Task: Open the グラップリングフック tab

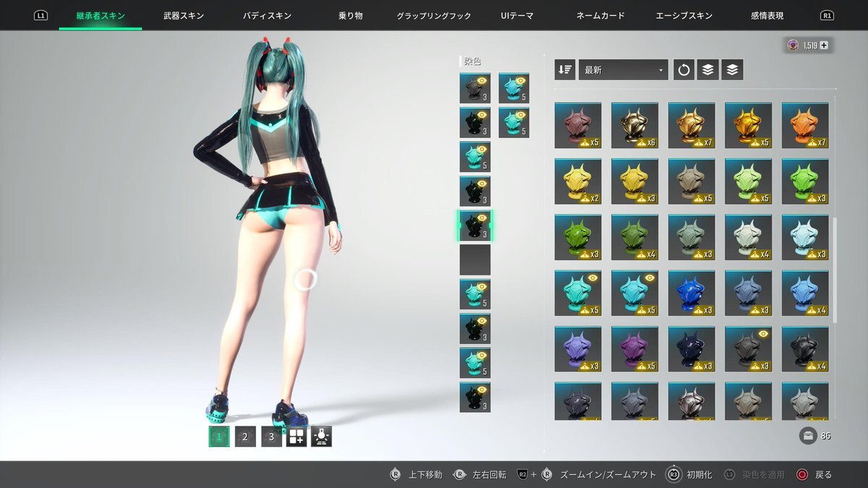Action: [x=433, y=15]
